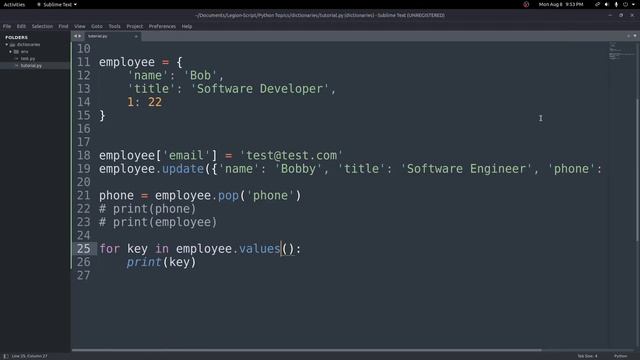Open the Goto menu
This screenshot has height=360, width=640.
[97, 26]
